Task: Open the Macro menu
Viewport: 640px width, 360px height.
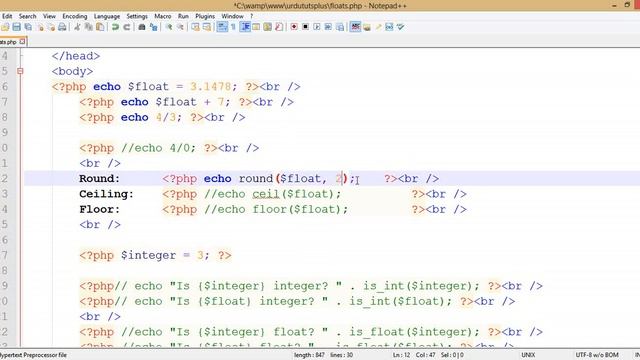Action: 162,16
